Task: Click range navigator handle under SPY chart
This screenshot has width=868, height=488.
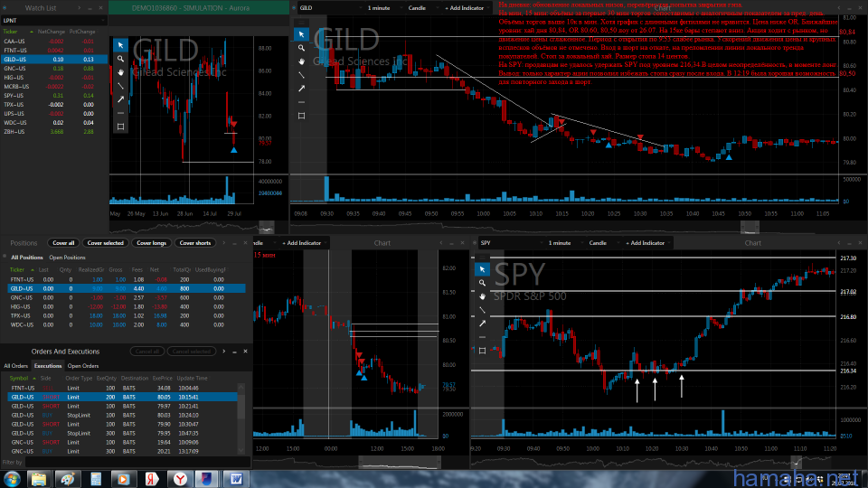Action: (796, 462)
